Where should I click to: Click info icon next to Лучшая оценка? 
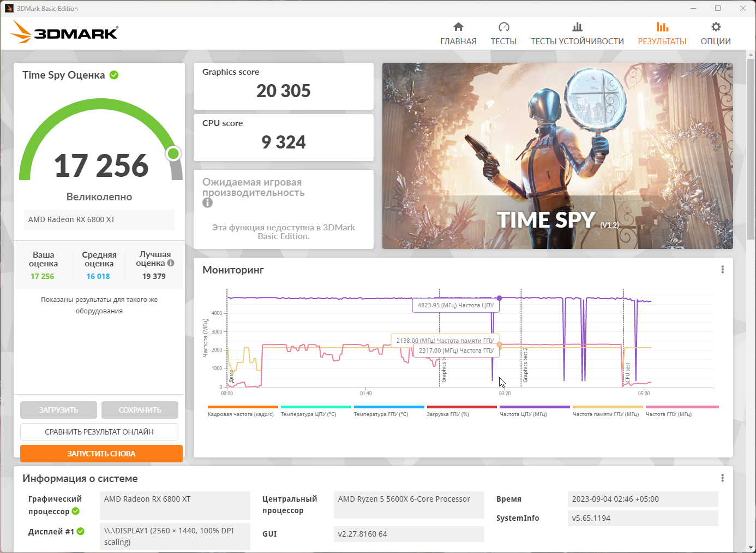(171, 263)
